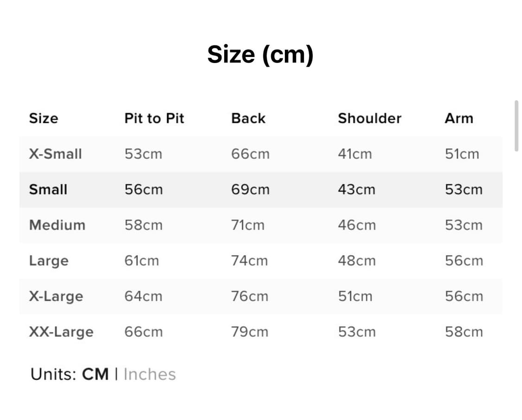Click the Shoulder column header

tap(369, 118)
